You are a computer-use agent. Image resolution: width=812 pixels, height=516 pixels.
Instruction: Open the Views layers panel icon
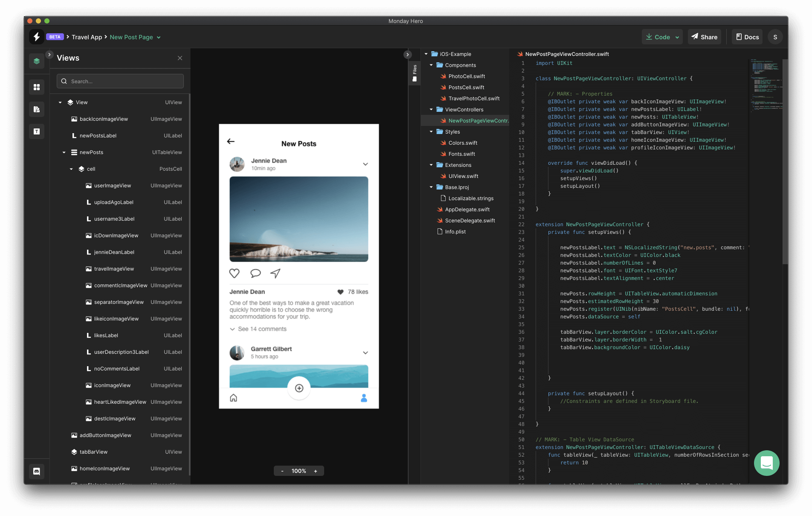pyautogui.click(x=37, y=61)
